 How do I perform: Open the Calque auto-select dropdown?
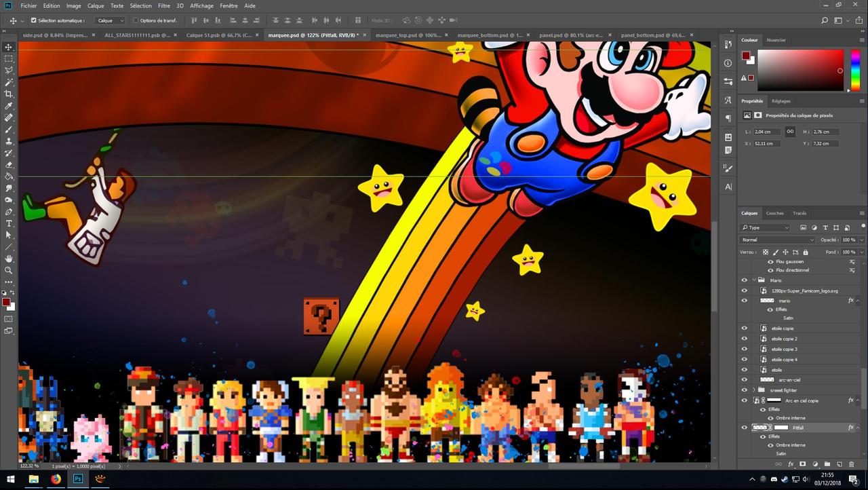(110, 20)
